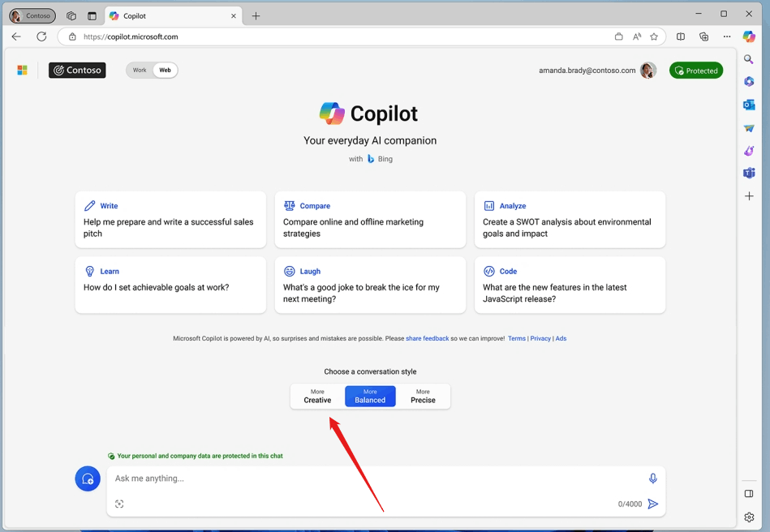Open Browser essentials icon
Screen dimensions: 770x532
[x=703, y=36]
